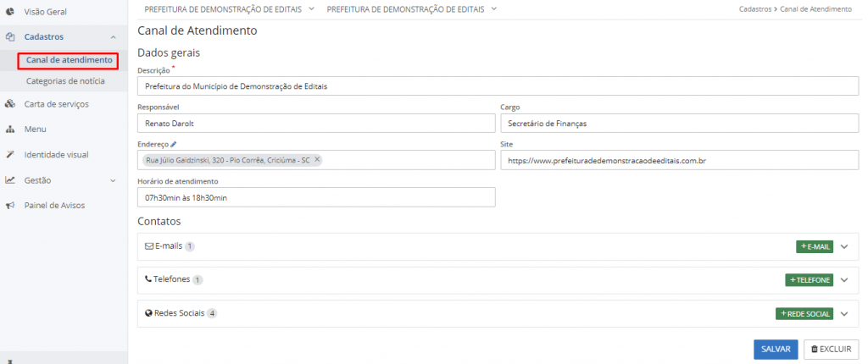Open Painel de Avisos page
Screen dimensions: 868x364
coord(55,205)
